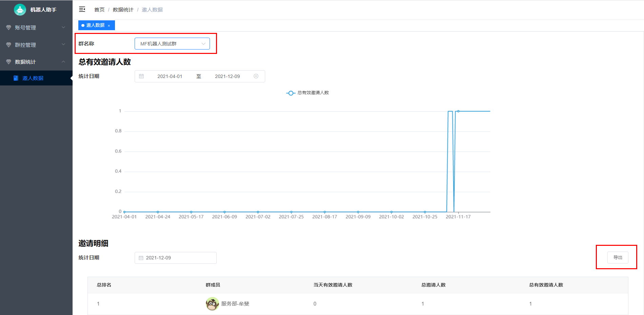This screenshot has height=315, width=644.
Task: Clear the date range with the circle-x icon
Action: [256, 76]
